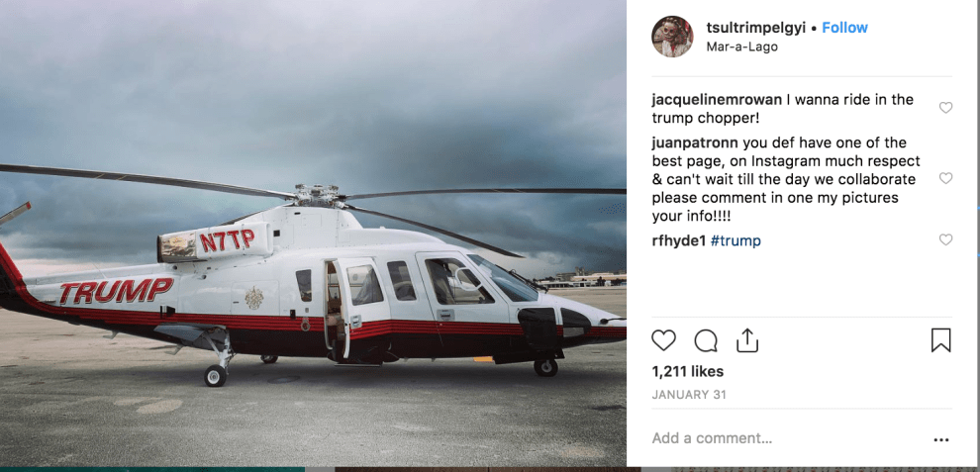Open tsultrimpelgyi username link

coord(756,28)
